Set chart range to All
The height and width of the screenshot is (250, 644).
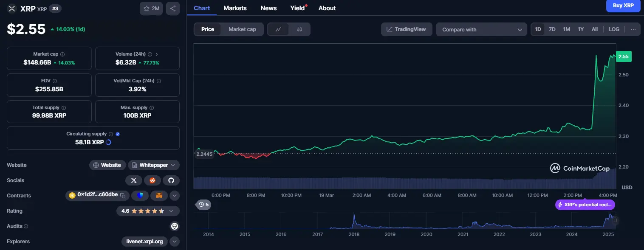click(595, 29)
